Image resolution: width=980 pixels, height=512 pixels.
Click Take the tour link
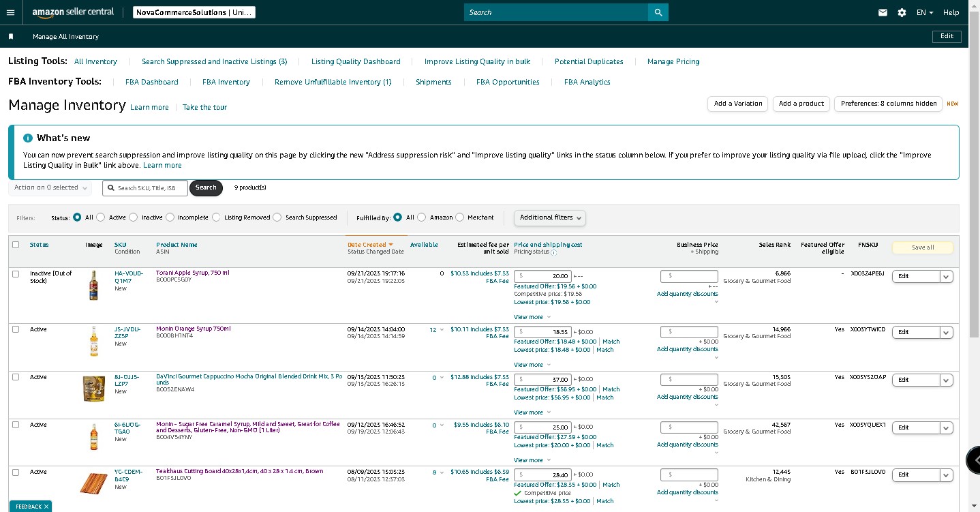[x=204, y=107]
